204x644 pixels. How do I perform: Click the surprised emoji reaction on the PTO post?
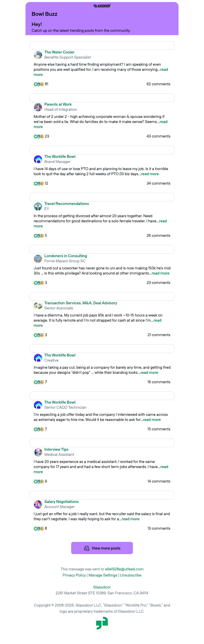click(42, 183)
